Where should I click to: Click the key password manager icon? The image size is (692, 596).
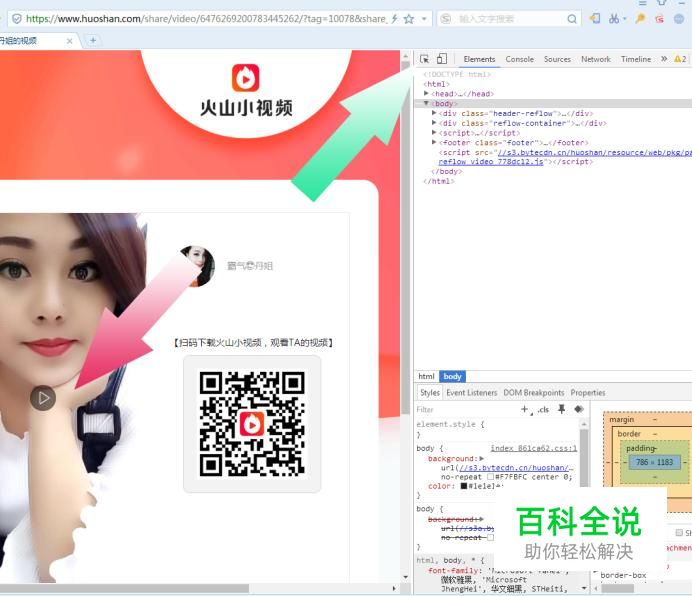coord(640,19)
